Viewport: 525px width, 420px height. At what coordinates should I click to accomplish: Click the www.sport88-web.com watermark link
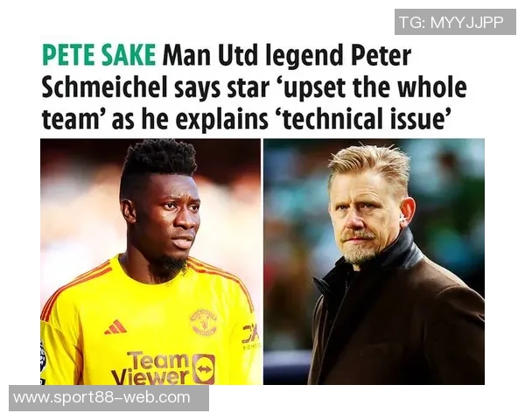pos(108,398)
